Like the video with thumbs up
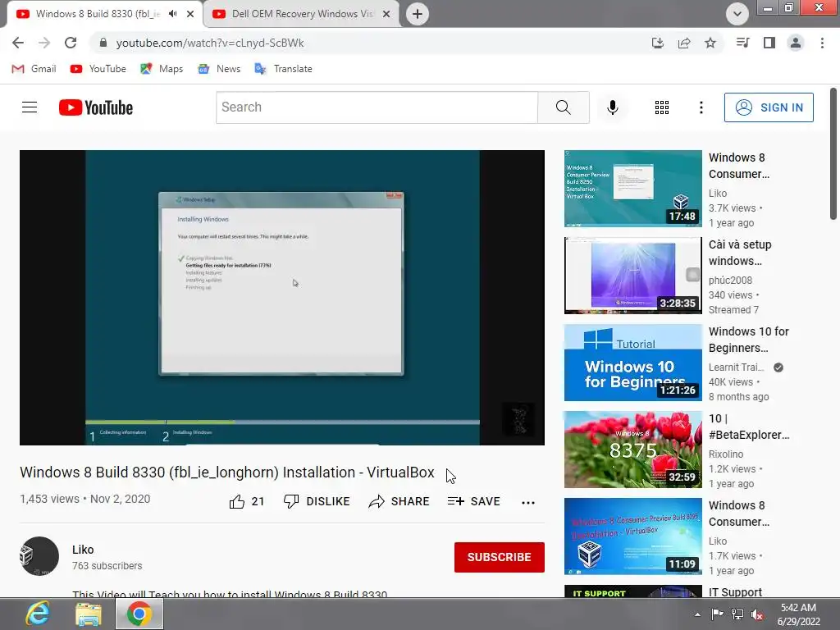The width and height of the screenshot is (840, 630). 246,501
